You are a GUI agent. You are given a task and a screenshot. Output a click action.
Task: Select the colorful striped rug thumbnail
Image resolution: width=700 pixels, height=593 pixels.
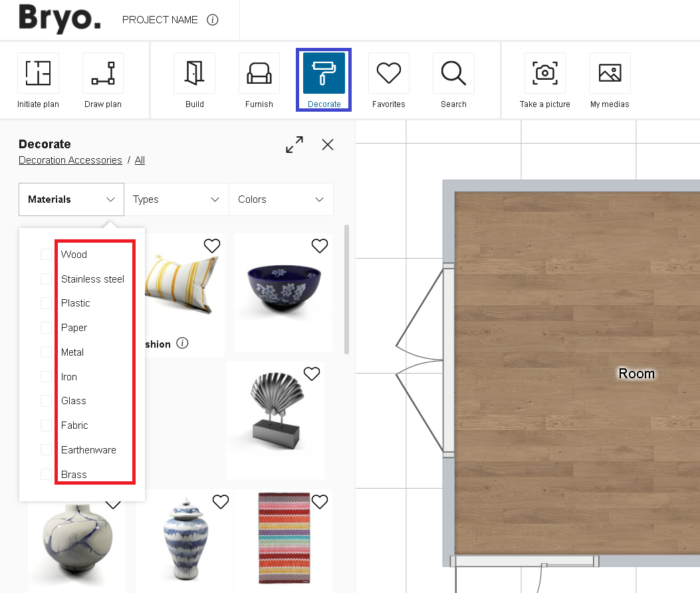pos(284,538)
